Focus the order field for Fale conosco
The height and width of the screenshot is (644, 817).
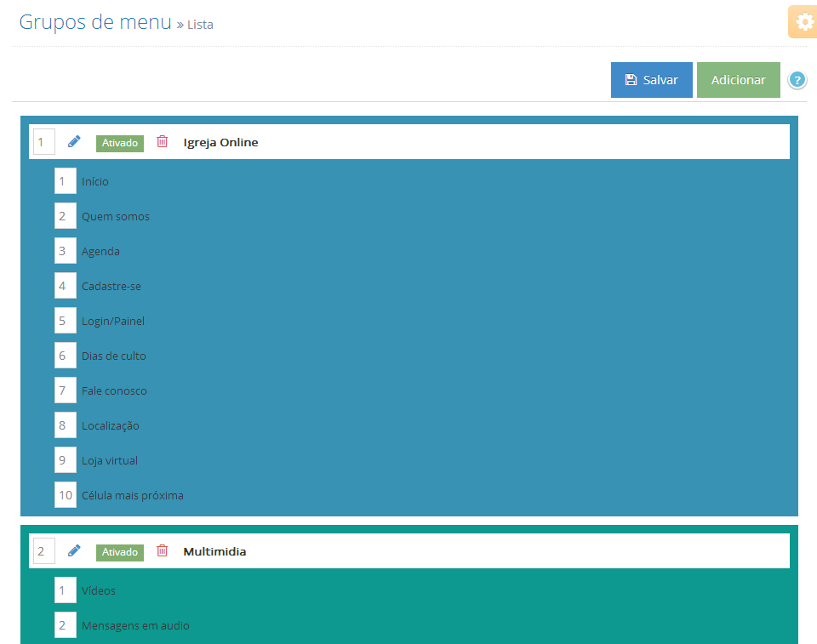pyautogui.click(x=66, y=390)
